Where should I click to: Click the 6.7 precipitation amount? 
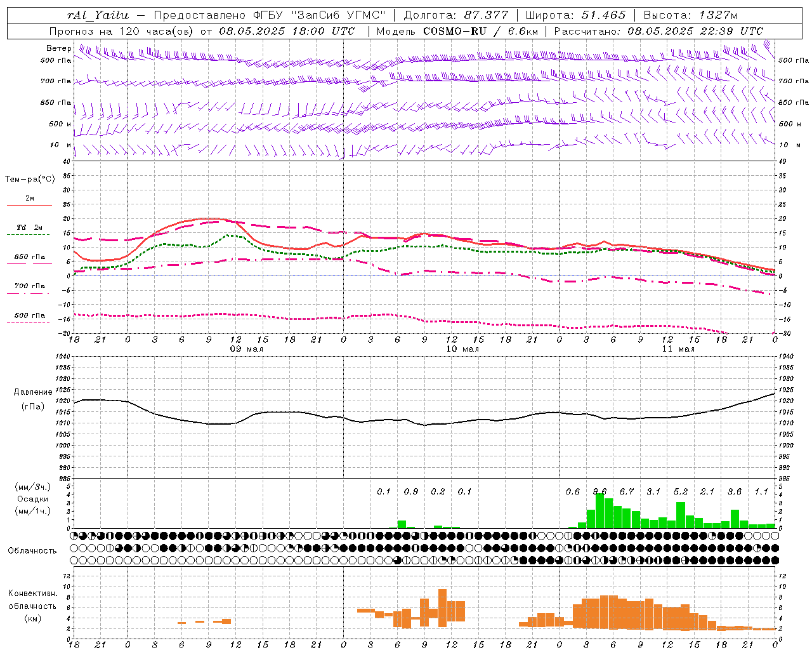tap(627, 492)
